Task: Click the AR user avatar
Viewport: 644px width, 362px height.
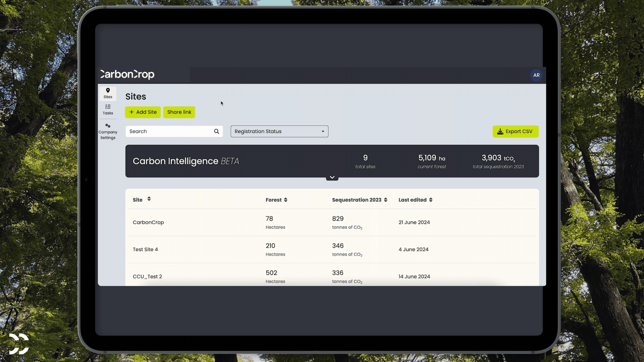Action: (x=536, y=75)
